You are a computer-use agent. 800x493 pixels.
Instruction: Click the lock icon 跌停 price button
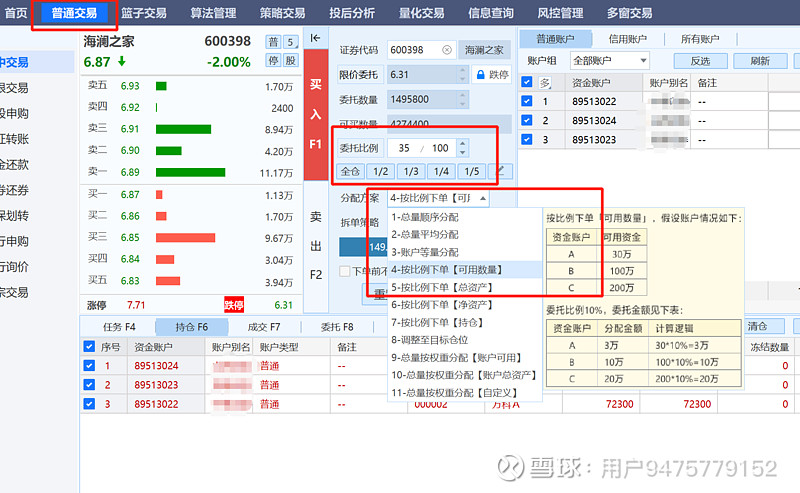coord(492,75)
